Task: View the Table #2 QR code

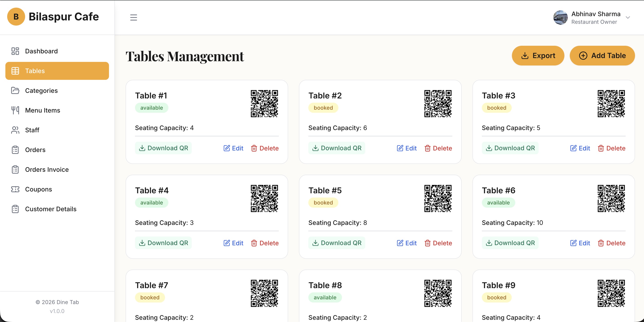Action: coord(438,104)
